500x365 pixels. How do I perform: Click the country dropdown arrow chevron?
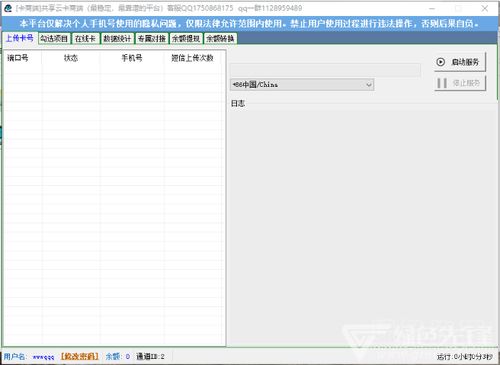[x=369, y=85]
